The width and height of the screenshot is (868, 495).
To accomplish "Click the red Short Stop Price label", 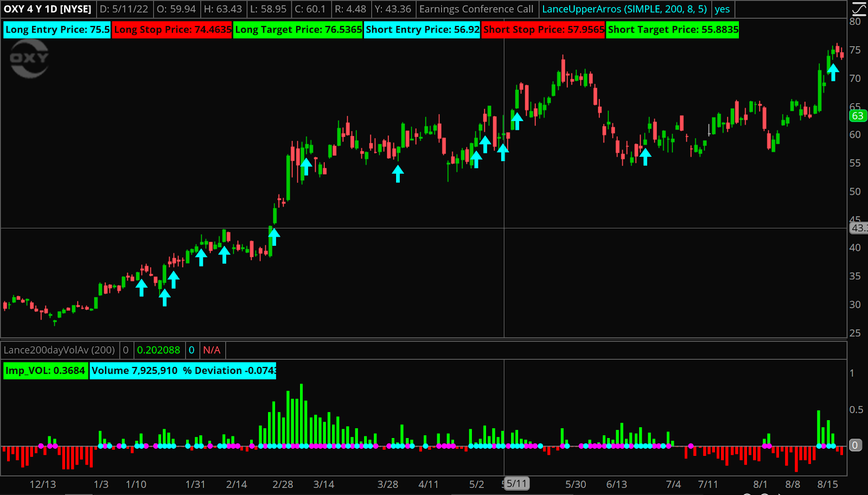I will (x=543, y=29).
